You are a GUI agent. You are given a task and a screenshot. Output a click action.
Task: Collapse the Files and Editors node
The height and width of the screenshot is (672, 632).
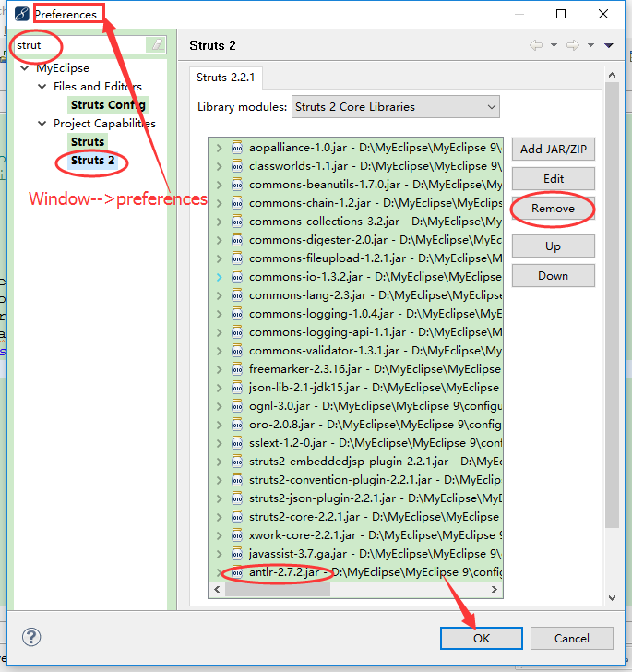pyautogui.click(x=42, y=87)
